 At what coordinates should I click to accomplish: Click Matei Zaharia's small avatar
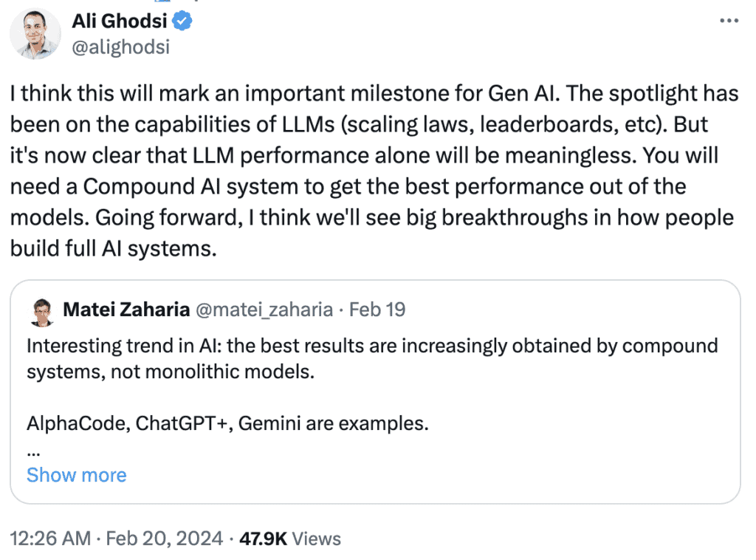coord(41,313)
